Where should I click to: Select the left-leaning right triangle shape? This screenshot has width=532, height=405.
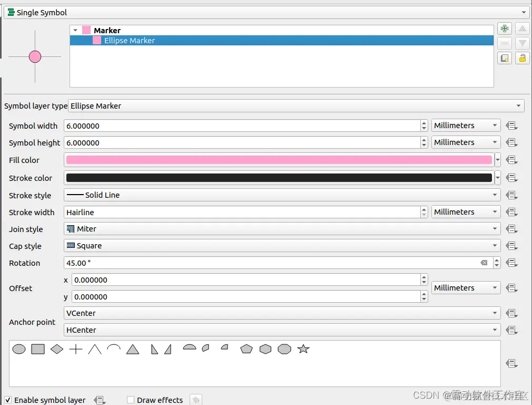tap(154, 349)
